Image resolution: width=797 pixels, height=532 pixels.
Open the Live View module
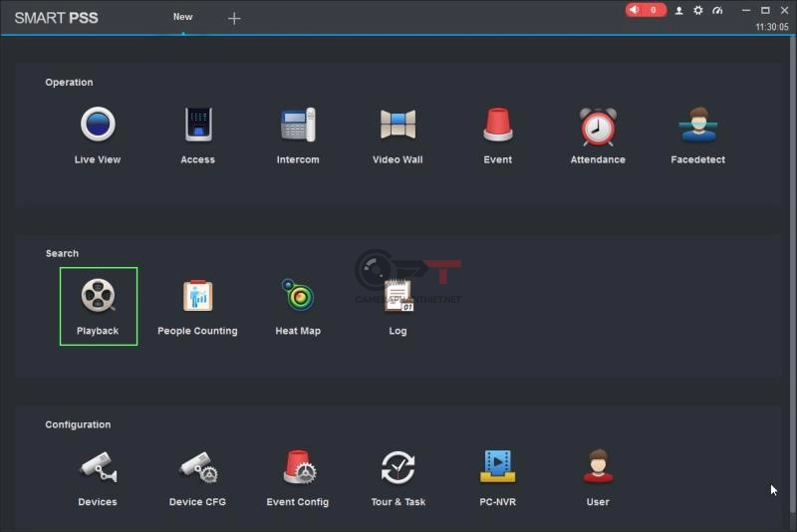tap(98, 127)
